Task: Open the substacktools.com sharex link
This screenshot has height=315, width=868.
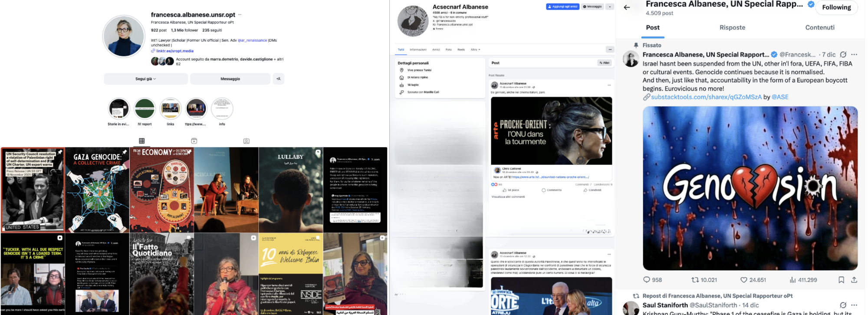Action: (706, 97)
